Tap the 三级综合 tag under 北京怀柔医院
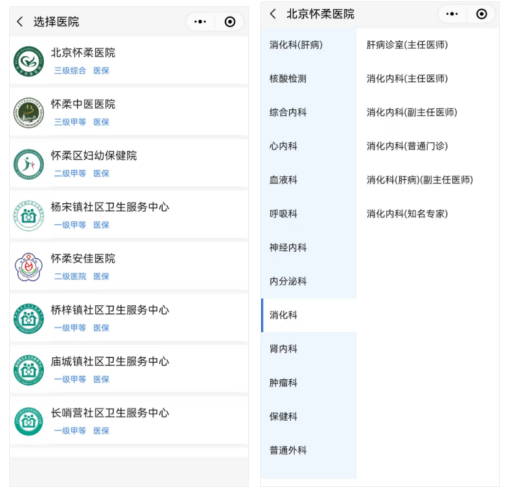This screenshot has width=509, height=493. coord(70,71)
